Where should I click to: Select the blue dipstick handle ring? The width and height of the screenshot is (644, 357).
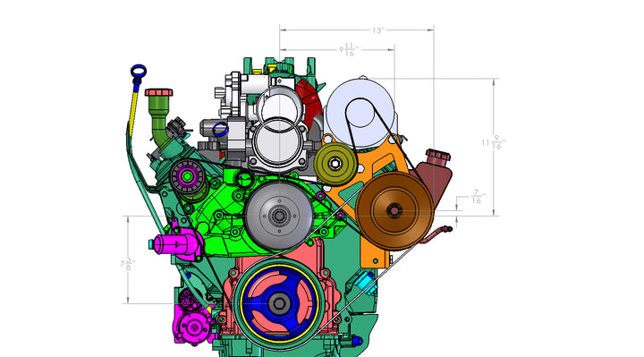[139, 71]
